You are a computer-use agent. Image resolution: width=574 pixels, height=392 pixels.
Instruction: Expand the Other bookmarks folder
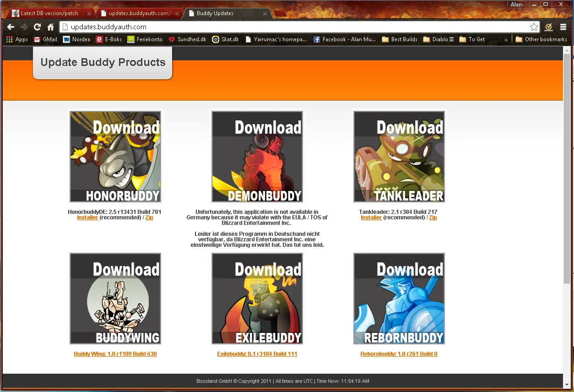tap(541, 39)
